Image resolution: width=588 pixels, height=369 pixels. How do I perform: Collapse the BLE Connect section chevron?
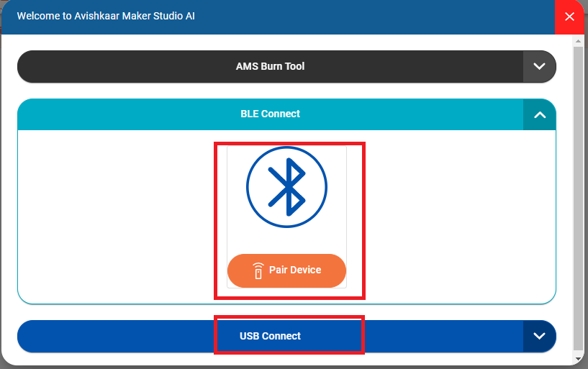tap(539, 114)
